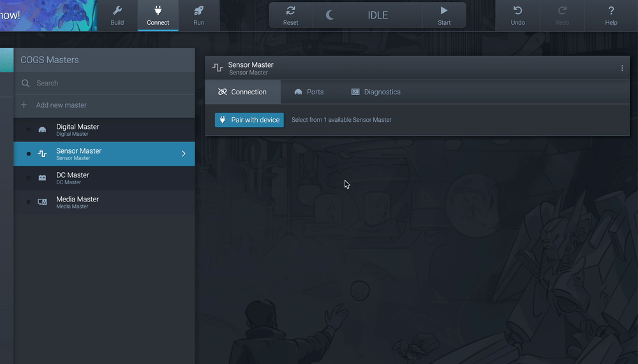Viewport: 638px width, 364px height.
Task: Click the status dot beside Media Master
Action: point(29,202)
